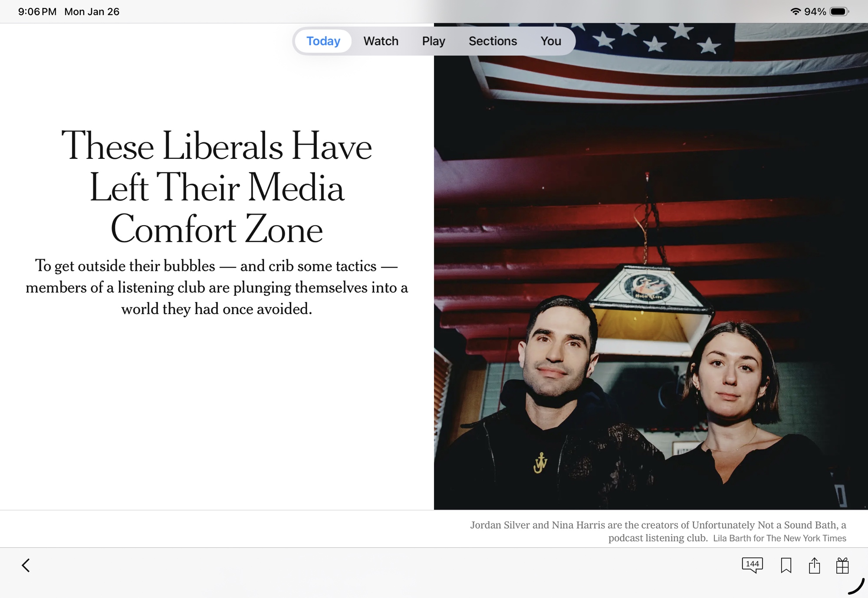Open the Watch tab
Viewport: 868px width, 598px height.
(381, 41)
